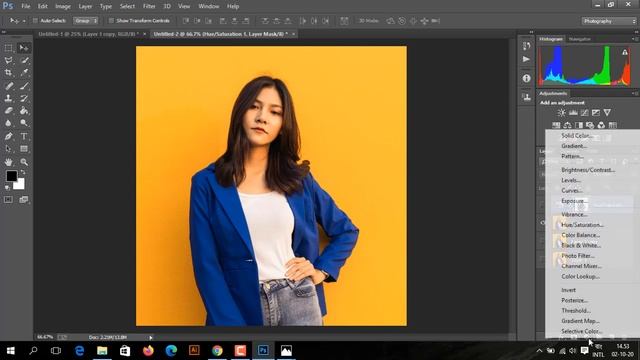Image resolution: width=640 pixels, height=360 pixels.
Task: Click the Exposure adjustment icon
Action: (x=596, y=113)
